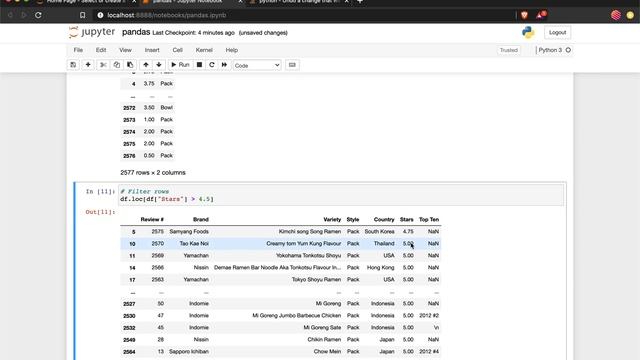Click the Logout button
This screenshot has height=360, width=640.
pyautogui.click(x=557, y=32)
